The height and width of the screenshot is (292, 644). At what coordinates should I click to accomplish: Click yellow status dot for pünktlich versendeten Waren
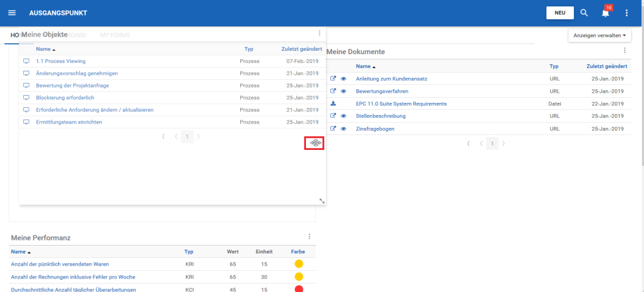point(299,264)
